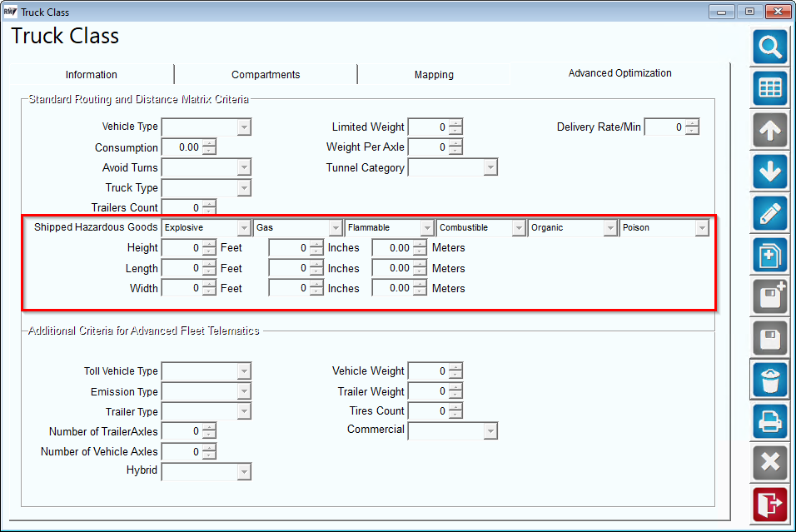This screenshot has height=532, width=796.
Task: Click the Height Meters input field
Action: pos(392,248)
